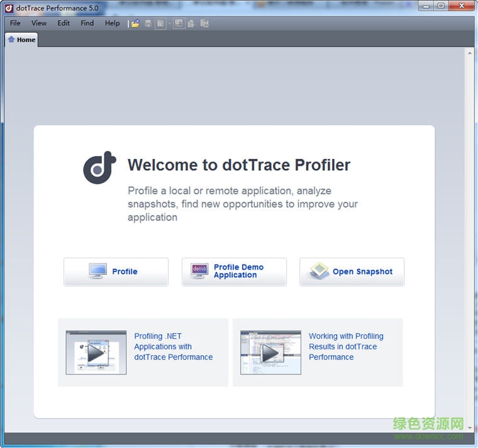Open snapshot via toolbar folder icon
Image resolution: width=478 pixels, height=448 pixels.
[135, 23]
